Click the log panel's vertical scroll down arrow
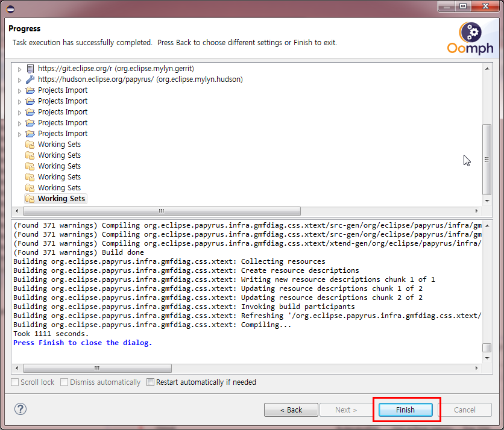The width and height of the screenshot is (504, 430). point(487,358)
